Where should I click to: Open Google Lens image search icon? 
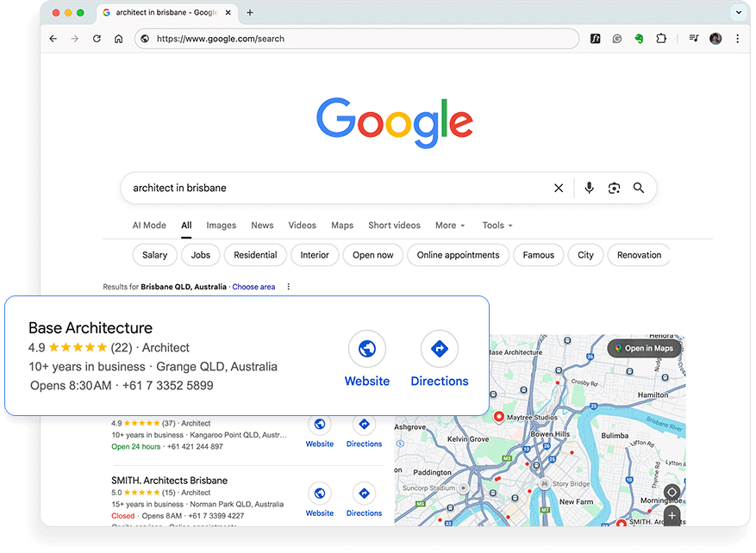pos(614,188)
